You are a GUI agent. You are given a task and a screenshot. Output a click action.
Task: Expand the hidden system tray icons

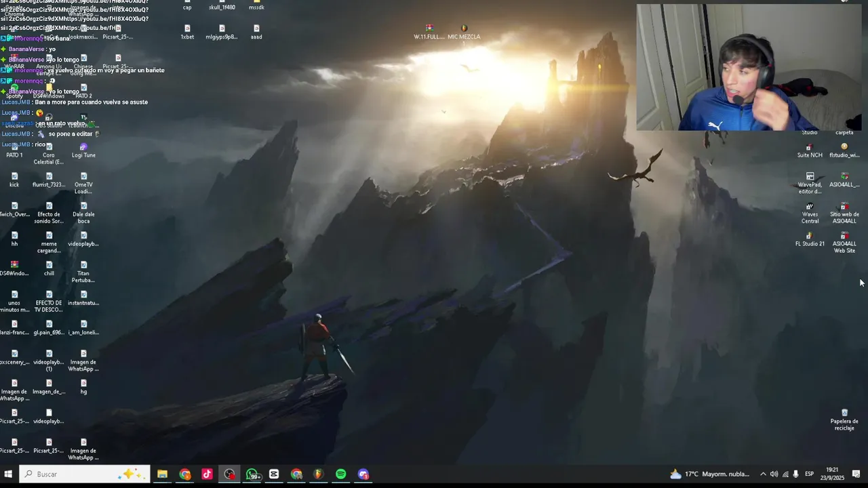(x=763, y=474)
